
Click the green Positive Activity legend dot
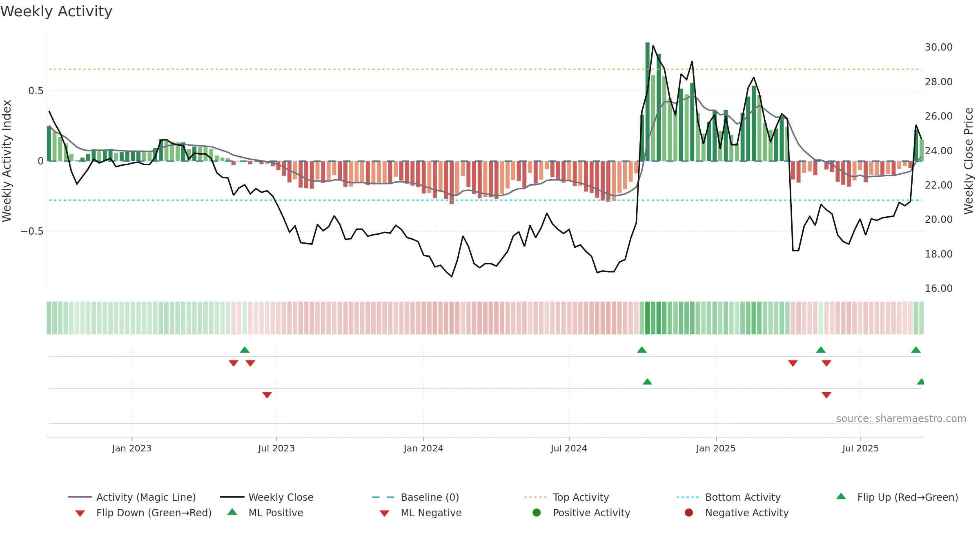tap(537, 513)
